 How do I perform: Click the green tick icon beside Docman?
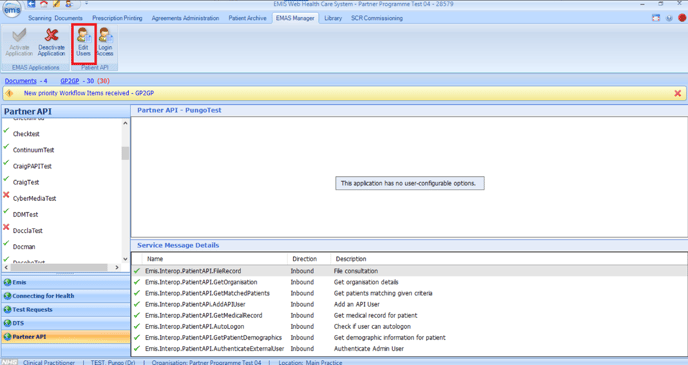tap(6, 243)
